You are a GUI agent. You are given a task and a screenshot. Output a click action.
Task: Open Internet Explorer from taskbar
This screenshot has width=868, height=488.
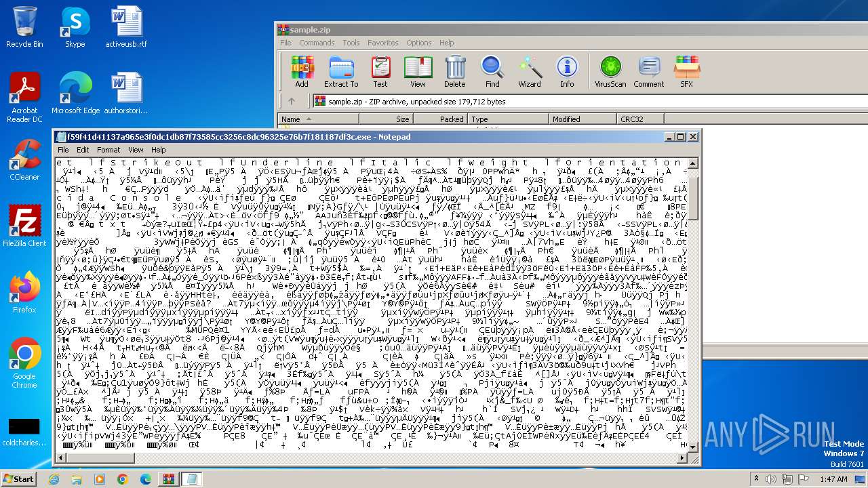(54, 479)
